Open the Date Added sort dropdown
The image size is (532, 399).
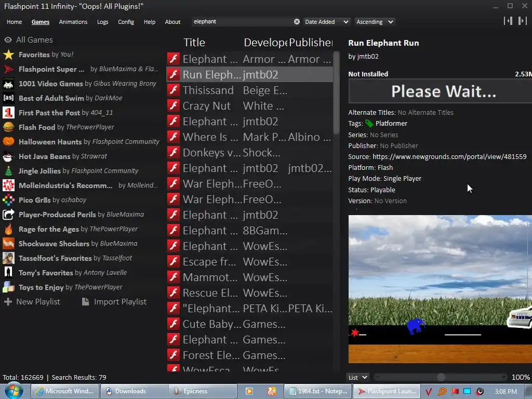click(326, 22)
